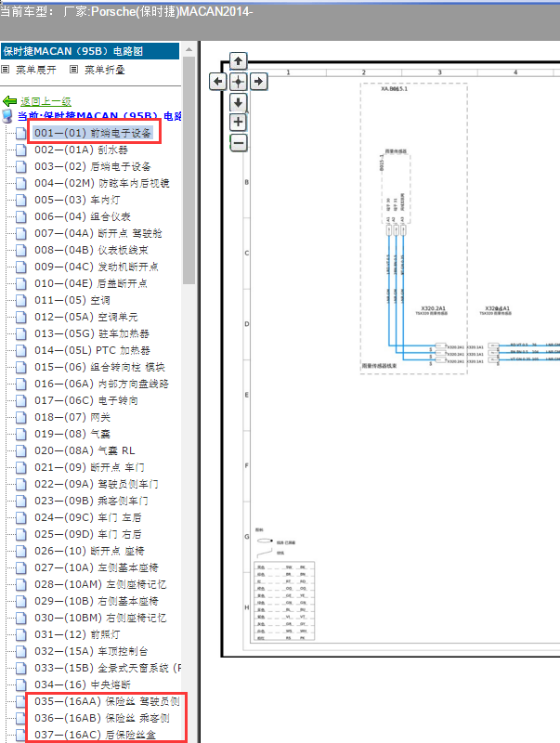Open 008—(04B) 仪表板线束 diagram
Image resolution: width=560 pixels, height=743 pixels.
(x=91, y=250)
